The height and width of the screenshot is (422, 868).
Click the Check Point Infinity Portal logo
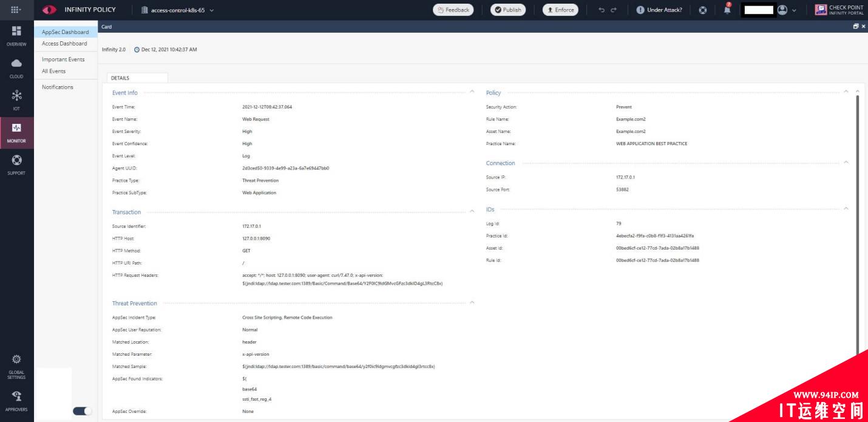click(839, 10)
